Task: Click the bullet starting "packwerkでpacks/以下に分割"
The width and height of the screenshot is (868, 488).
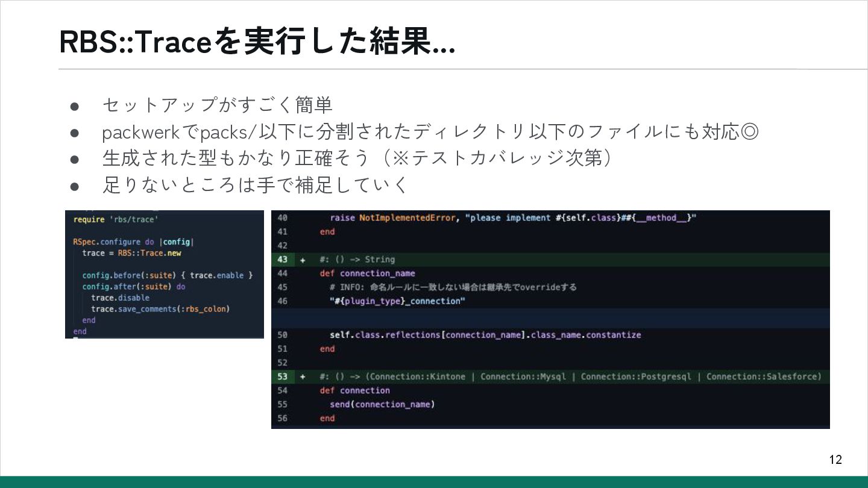Action: (x=430, y=131)
